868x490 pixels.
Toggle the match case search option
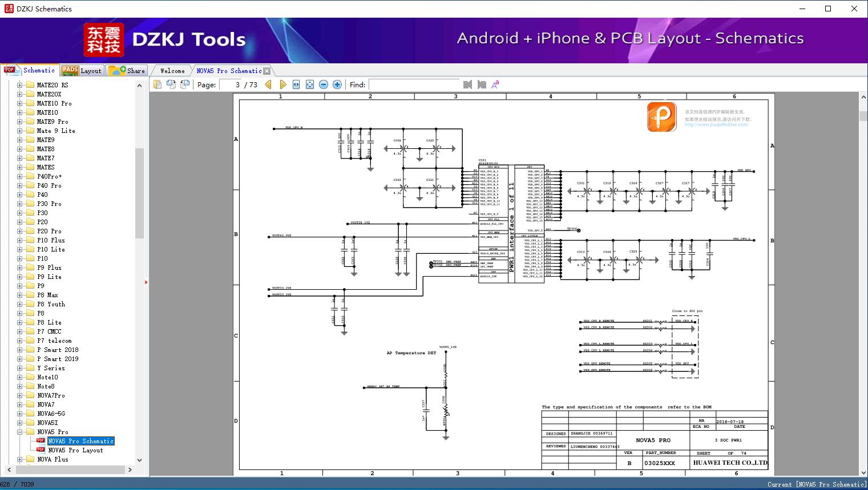click(x=495, y=84)
